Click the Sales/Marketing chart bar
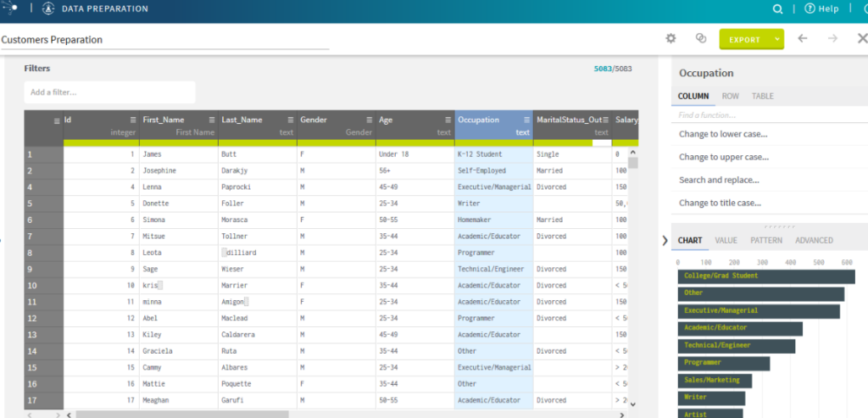The width and height of the screenshot is (868, 418). coord(715,381)
